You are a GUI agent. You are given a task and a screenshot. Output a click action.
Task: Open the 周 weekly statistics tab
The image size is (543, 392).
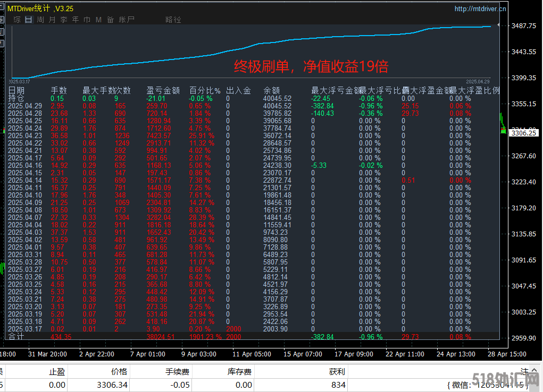(40, 20)
